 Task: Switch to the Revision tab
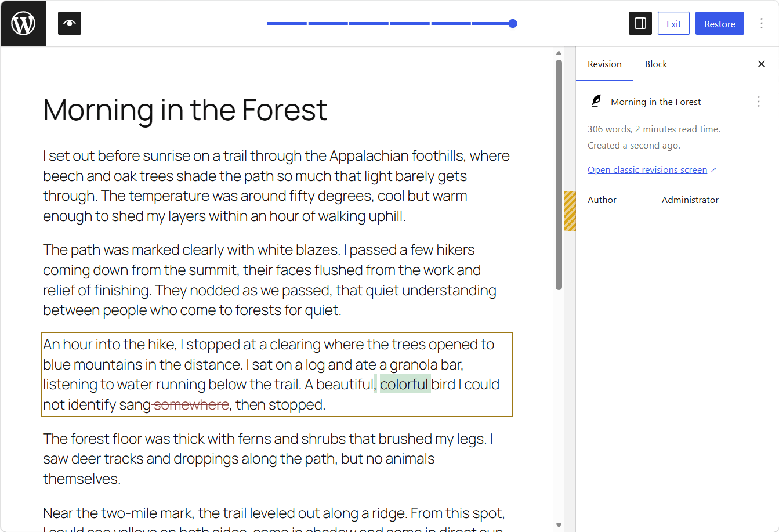click(x=604, y=64)
